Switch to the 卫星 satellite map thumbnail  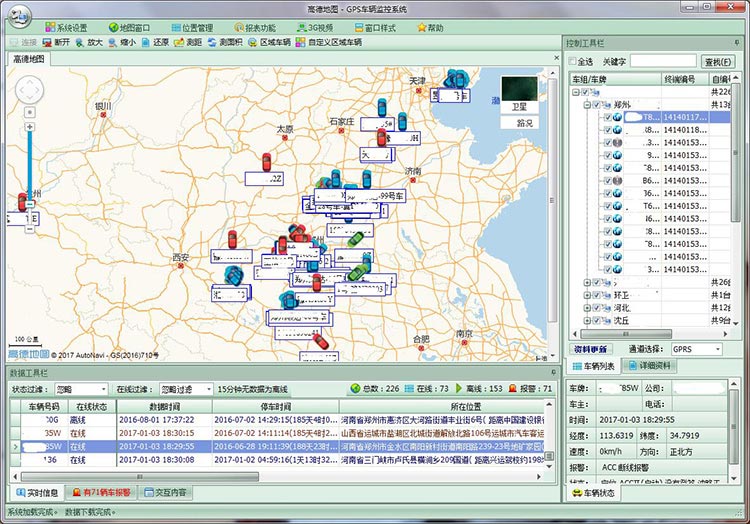(x=519, y=95)
